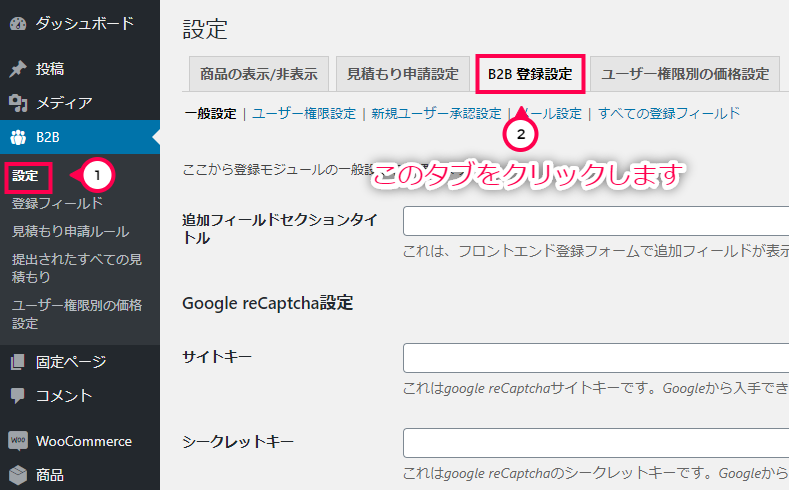
Task: Switch to B2B 登録設定 tab
Action: (x=530, y=74)
